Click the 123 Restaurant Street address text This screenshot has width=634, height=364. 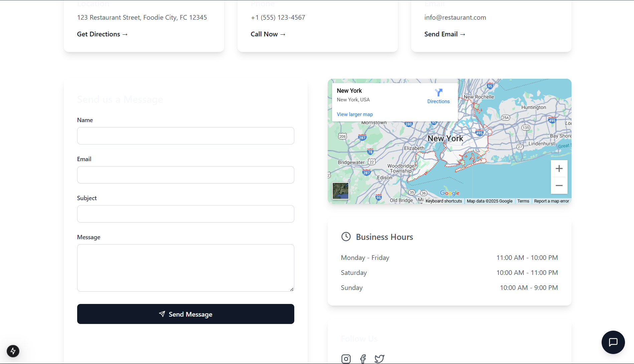point(142,17)
